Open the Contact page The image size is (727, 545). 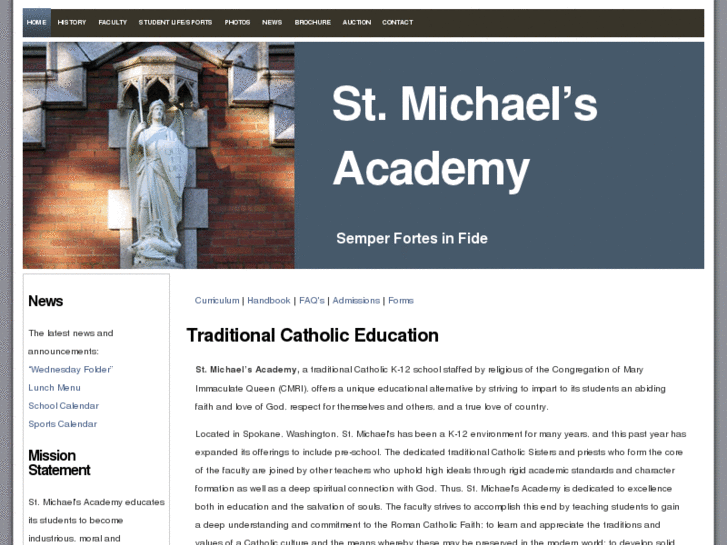pos(397,22)
